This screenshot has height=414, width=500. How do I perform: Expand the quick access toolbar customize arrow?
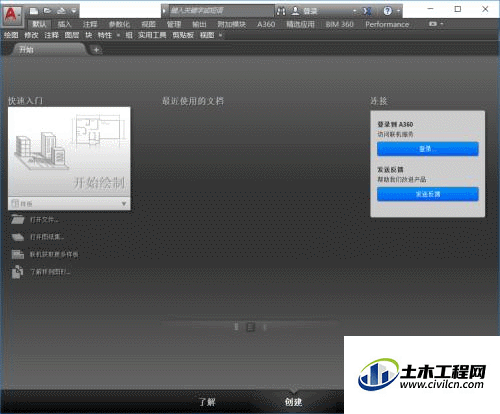click(74, 11)
